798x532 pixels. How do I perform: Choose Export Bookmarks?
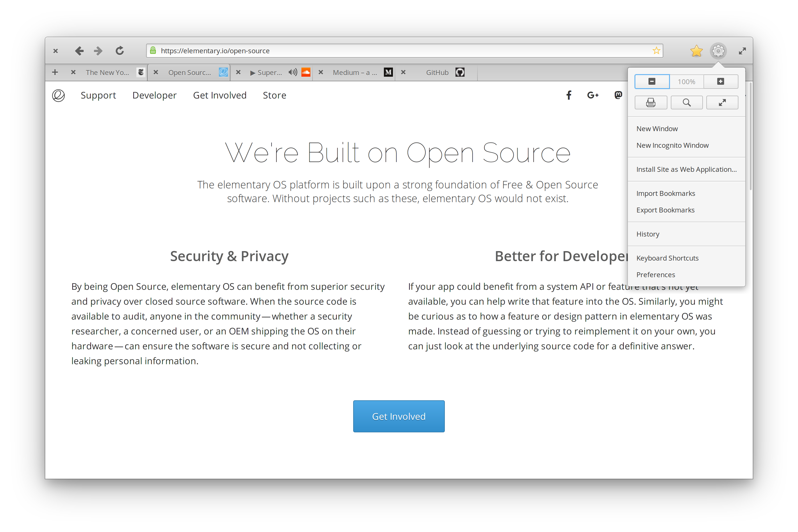point(686,210)
